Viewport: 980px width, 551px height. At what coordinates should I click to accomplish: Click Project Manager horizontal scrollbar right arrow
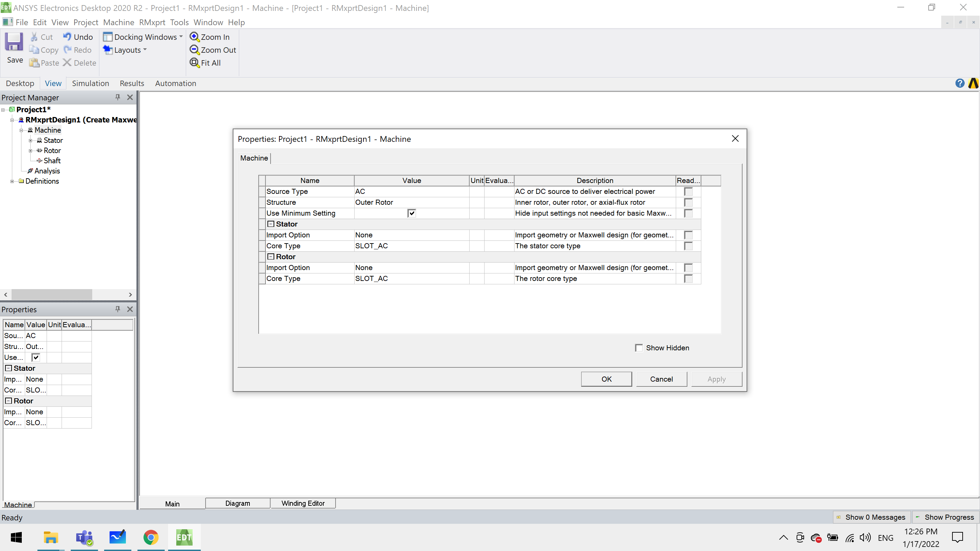tap(130, 295)
